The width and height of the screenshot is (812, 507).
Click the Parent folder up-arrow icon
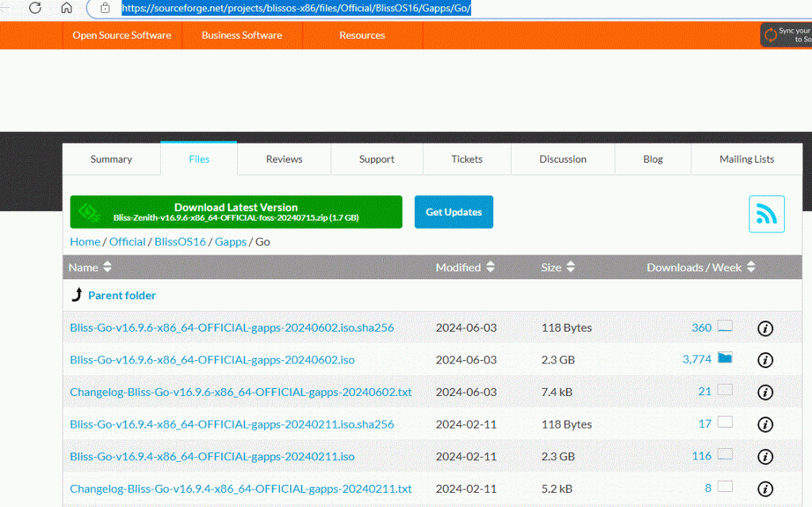coord(77,295)
